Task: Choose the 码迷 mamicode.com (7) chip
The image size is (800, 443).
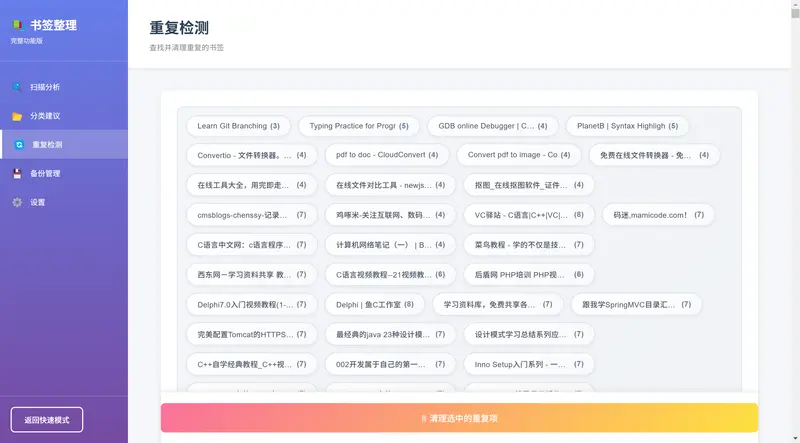Action: click(658, 215)
